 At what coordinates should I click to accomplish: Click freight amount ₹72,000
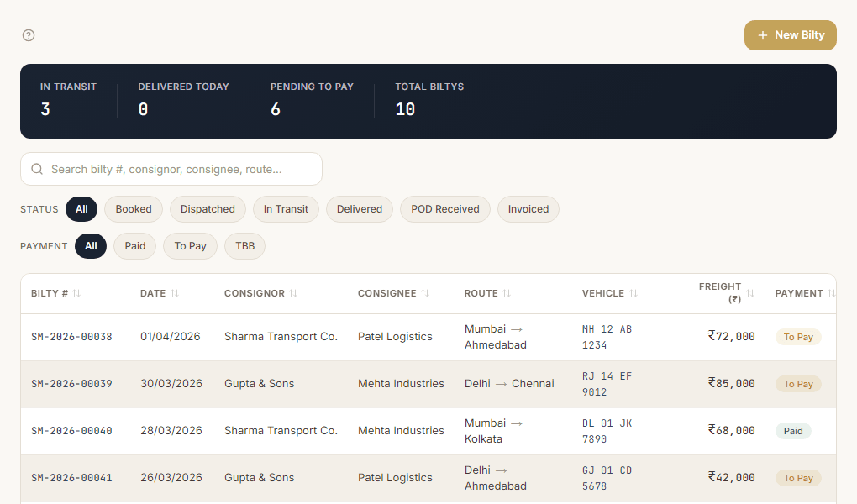click(732, 336)
